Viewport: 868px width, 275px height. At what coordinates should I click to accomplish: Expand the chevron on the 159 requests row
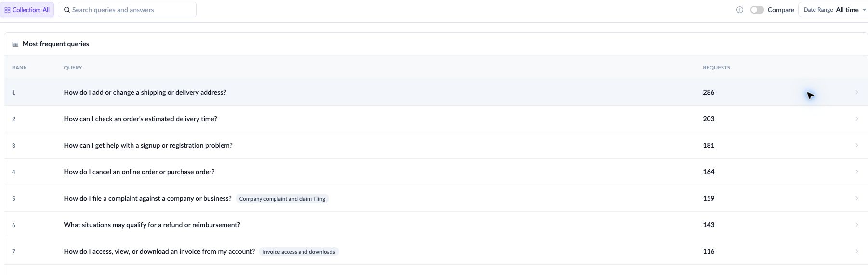click(856, 198)
